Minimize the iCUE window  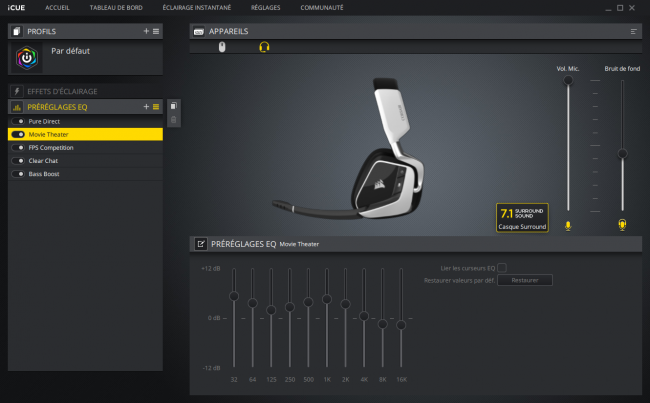[608, 8]
